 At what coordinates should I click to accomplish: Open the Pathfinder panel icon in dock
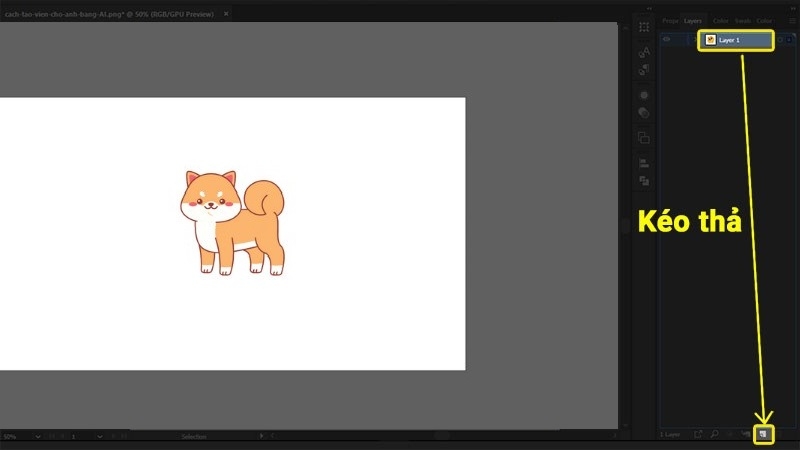point(644,181)
